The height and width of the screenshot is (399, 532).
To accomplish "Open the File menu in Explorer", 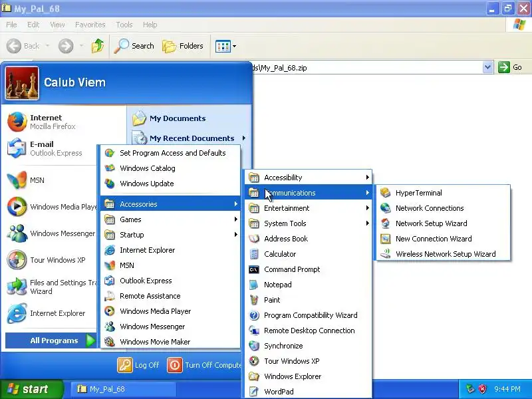I will 11,25.
